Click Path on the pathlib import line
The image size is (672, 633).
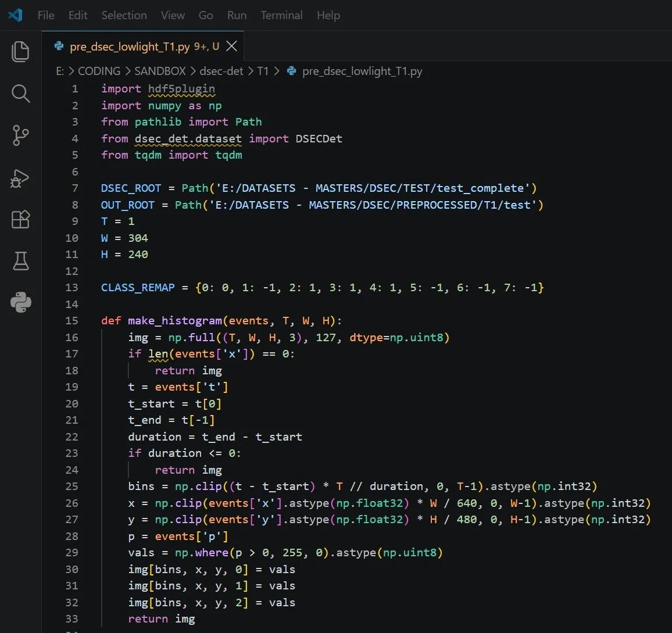point(249,122)
